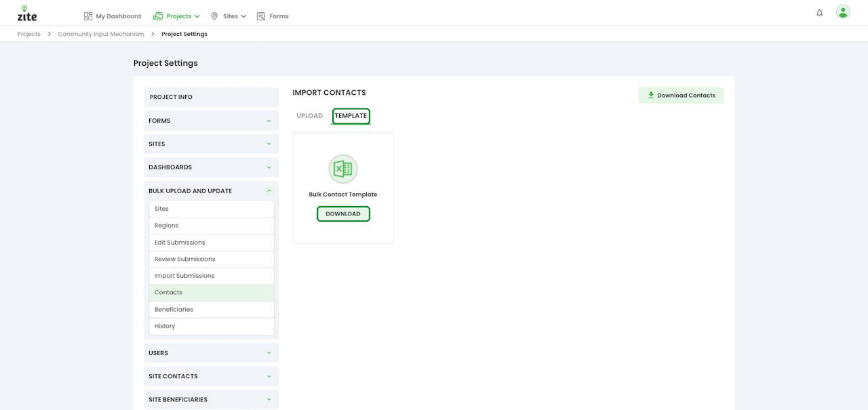Expand the FORMS settings section
868x410 pixels.
coord(212,121)
